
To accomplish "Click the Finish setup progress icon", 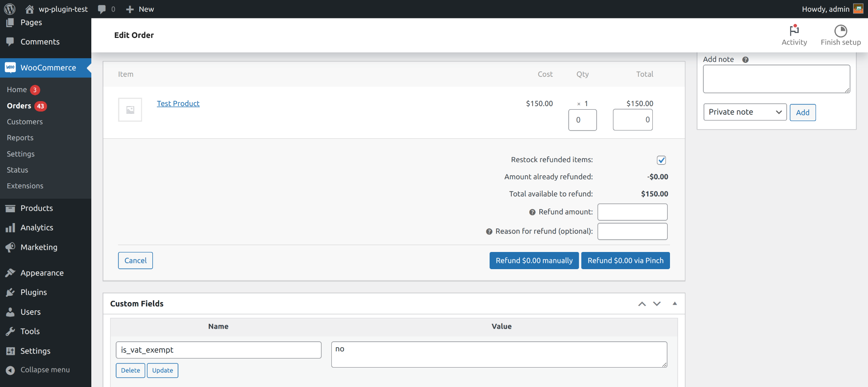I will point(840,31).
